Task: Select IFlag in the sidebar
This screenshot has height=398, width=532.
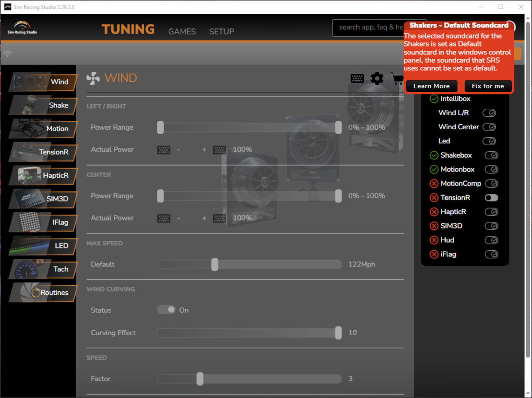Action: 43,222
